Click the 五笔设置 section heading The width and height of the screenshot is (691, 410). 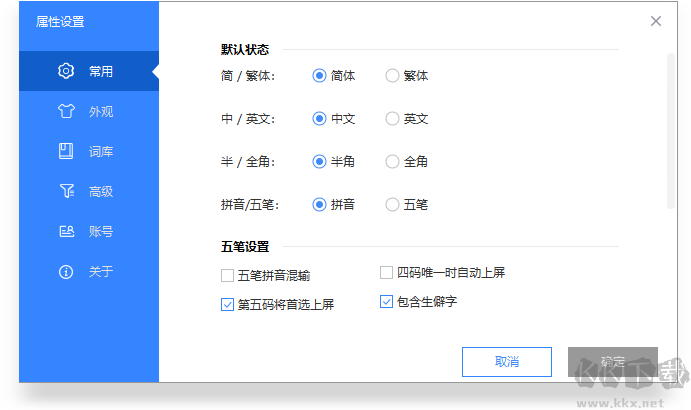(x=245, y=246)
